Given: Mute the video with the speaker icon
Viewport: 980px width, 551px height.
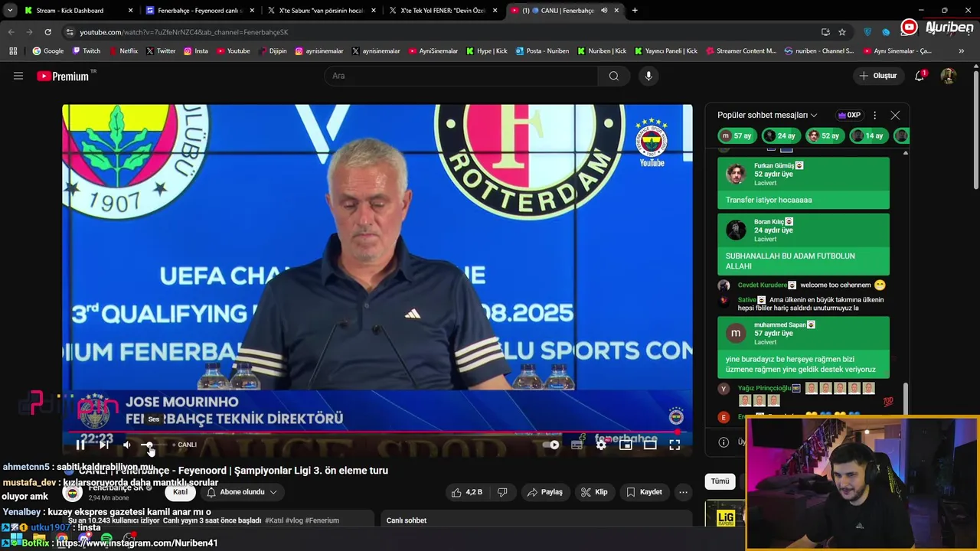Looking at the screenshot, I should point(127,445).
